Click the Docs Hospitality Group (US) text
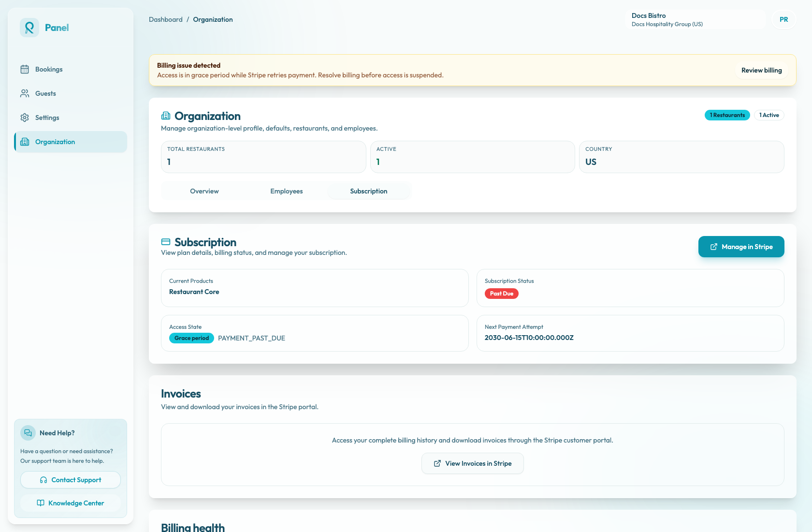The image size is (812, 532). click(667, 24)
